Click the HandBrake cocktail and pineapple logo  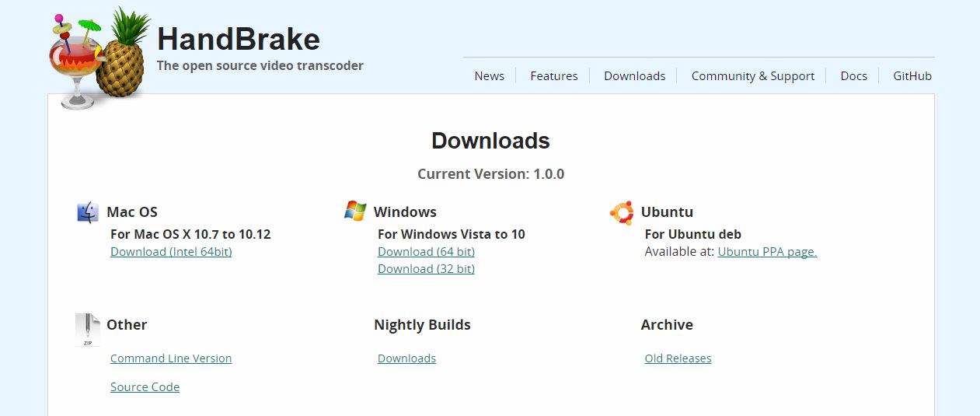pos(100,58)
